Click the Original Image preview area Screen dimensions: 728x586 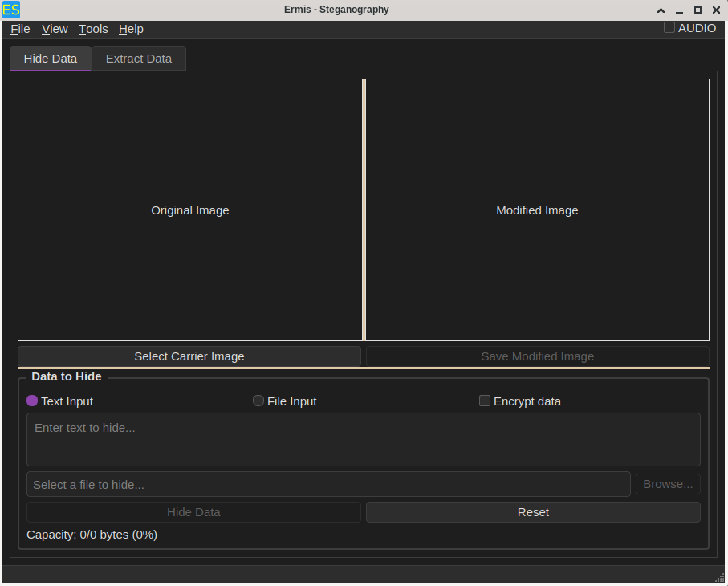point(190,210)
